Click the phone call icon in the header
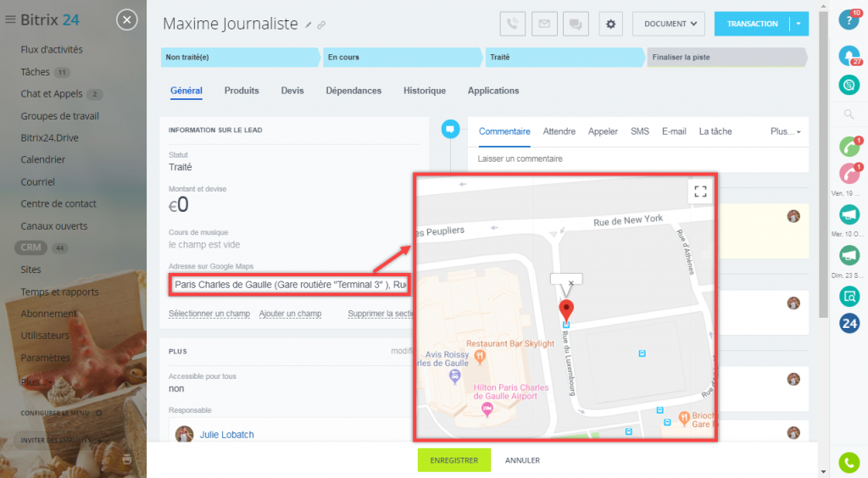Image resolution: width=868 pixels, height=478 pixels. (512, 24)
